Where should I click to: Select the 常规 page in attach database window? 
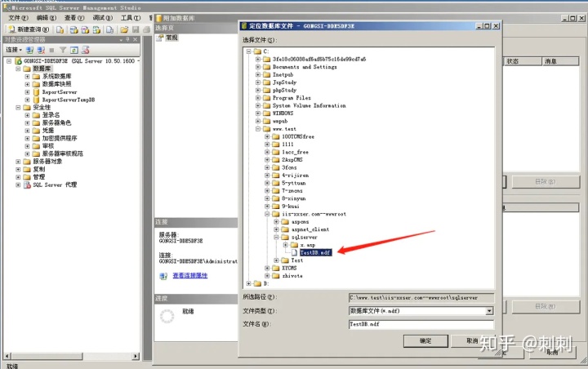172,38
